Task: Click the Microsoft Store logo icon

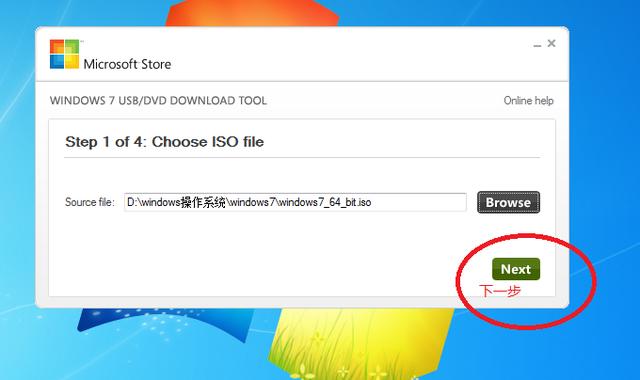Action: point(64,54)
